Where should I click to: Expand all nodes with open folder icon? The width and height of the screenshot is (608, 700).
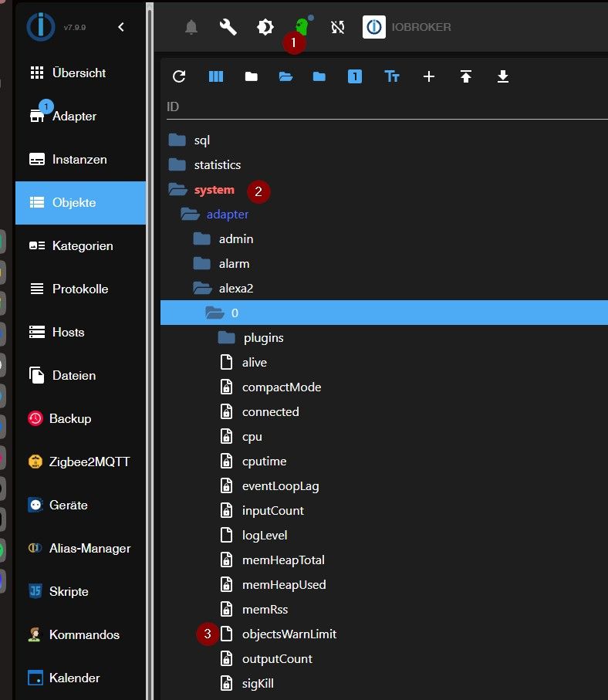point(285,76)
